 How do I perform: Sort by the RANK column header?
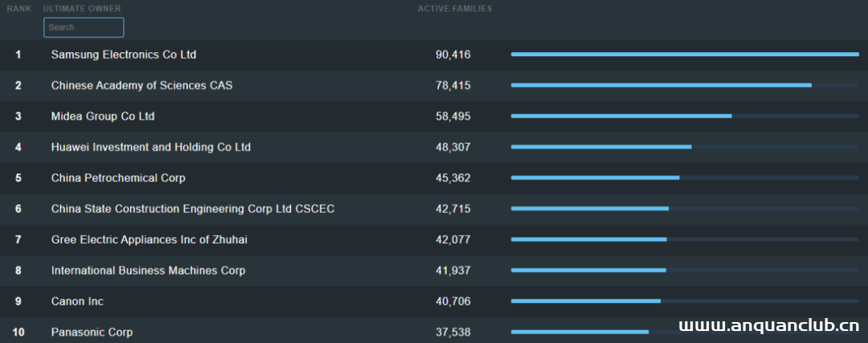(x=18, y=9)
